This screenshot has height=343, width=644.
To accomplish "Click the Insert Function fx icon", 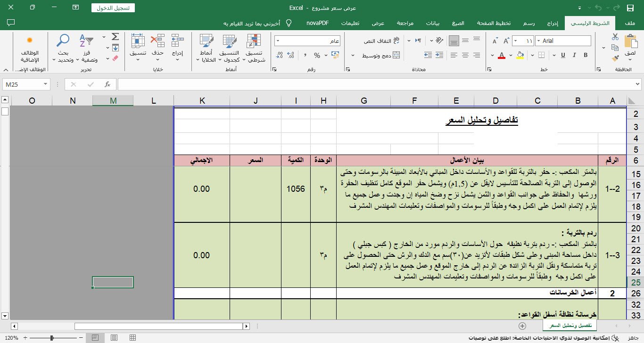I will [107, 84].
